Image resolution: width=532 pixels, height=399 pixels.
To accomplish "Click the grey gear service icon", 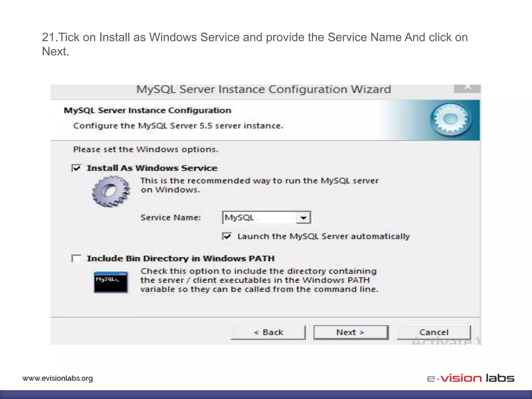I will [x=111, y=191].
